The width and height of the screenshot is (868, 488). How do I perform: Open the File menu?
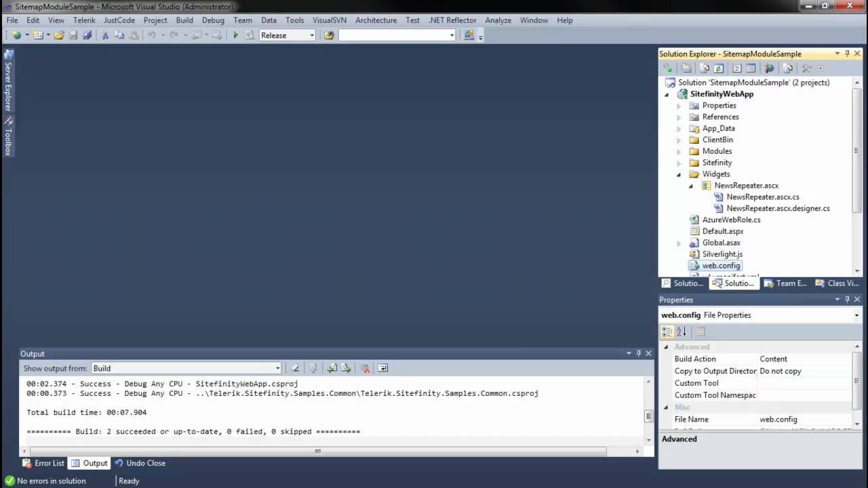coord(12,20)
